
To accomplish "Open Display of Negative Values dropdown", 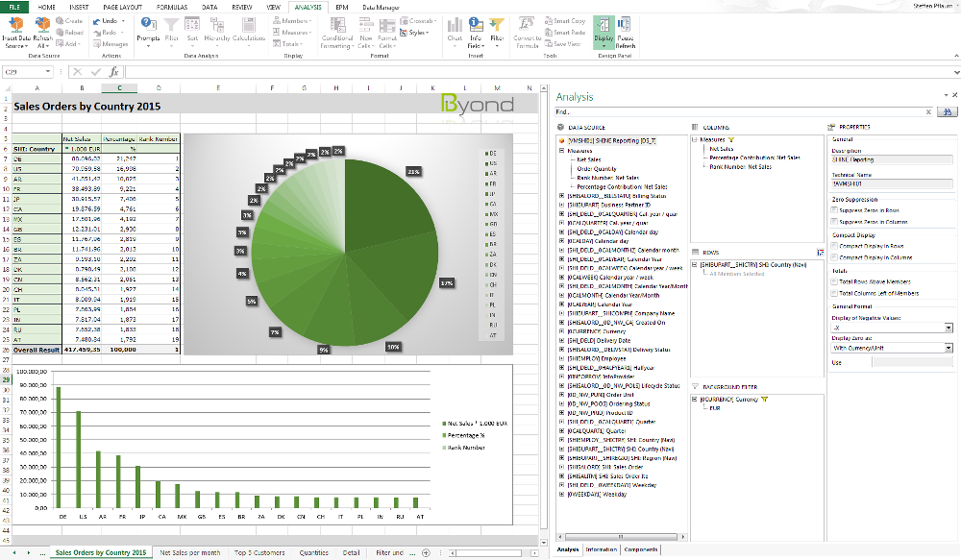I will [x=948, y=328].
